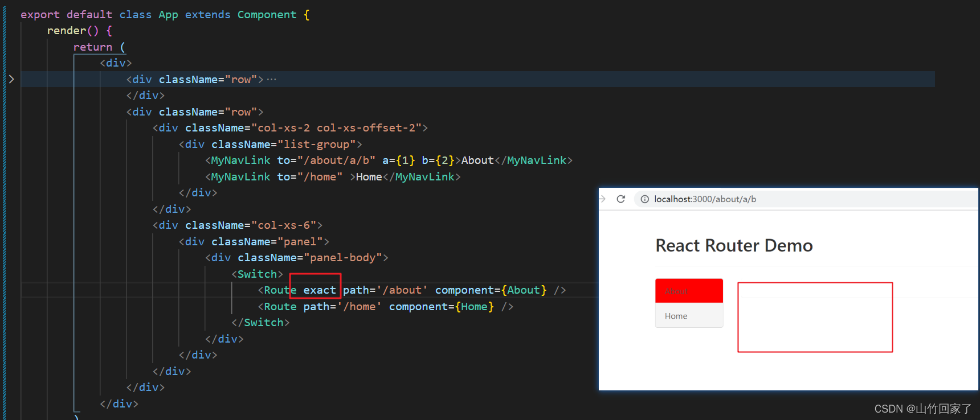Click the closing </Switch> tag
Image resolution: width=980 pixels, height=420 pixels.
[260, 323]
